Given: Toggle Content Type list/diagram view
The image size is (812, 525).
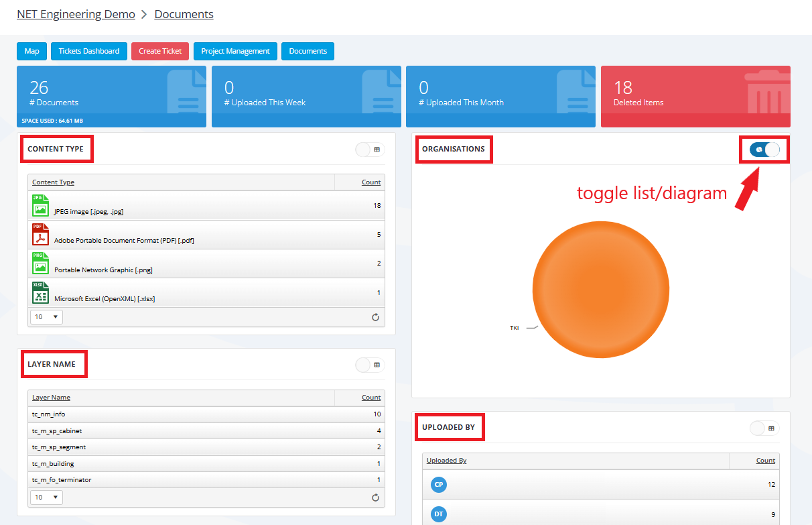Looking at the screenshot, I should click(370, 150).
